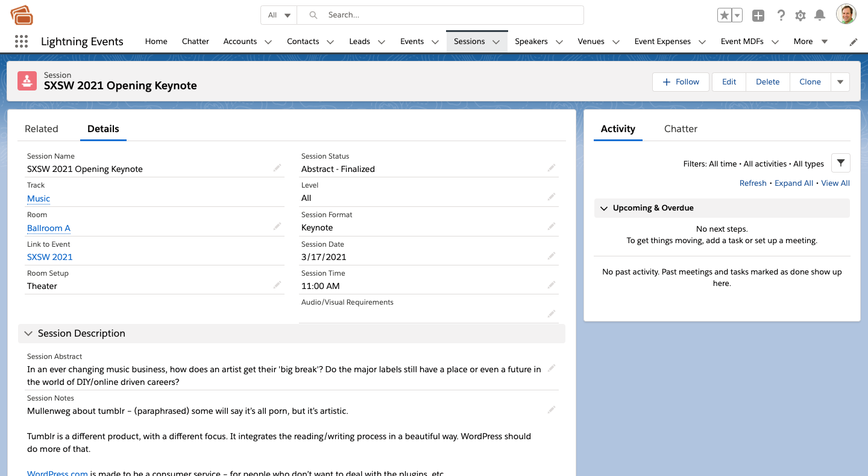Screen dimensions: 868x476
Task: Click the search magnifier icon
Action: coord(313,15)
